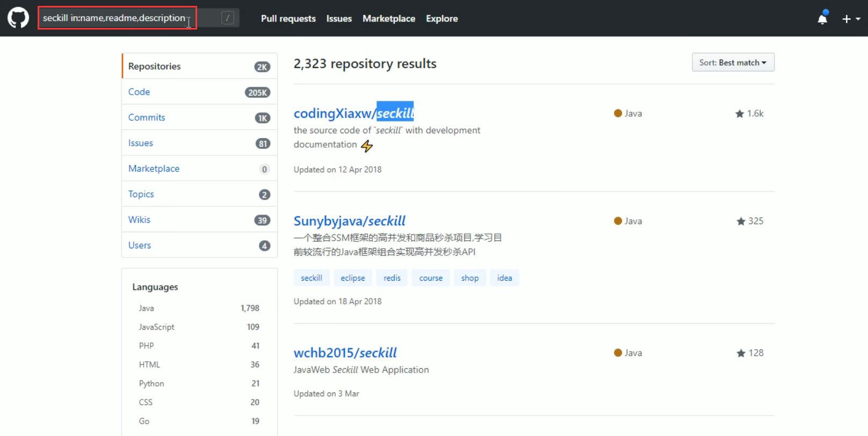Select the Users results filter
Viewport: 868px width, 436px height.
pos(199,245)
